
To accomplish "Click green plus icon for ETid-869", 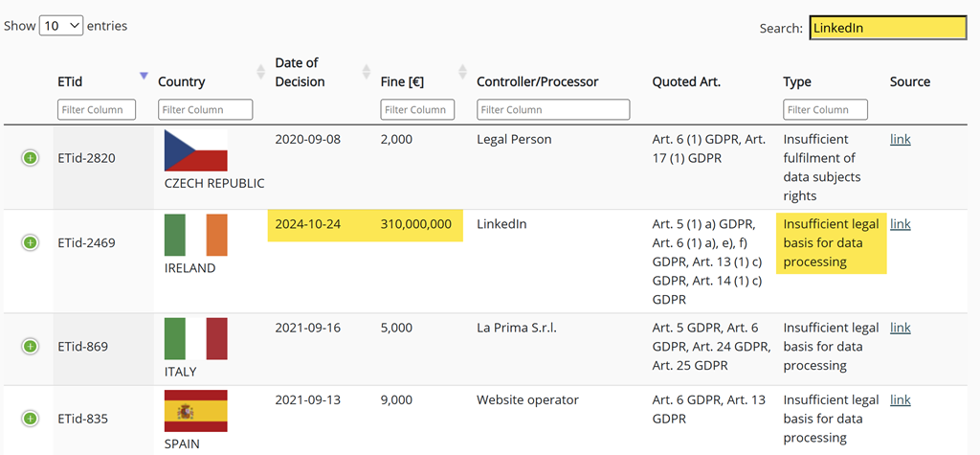I will [30, 346].
